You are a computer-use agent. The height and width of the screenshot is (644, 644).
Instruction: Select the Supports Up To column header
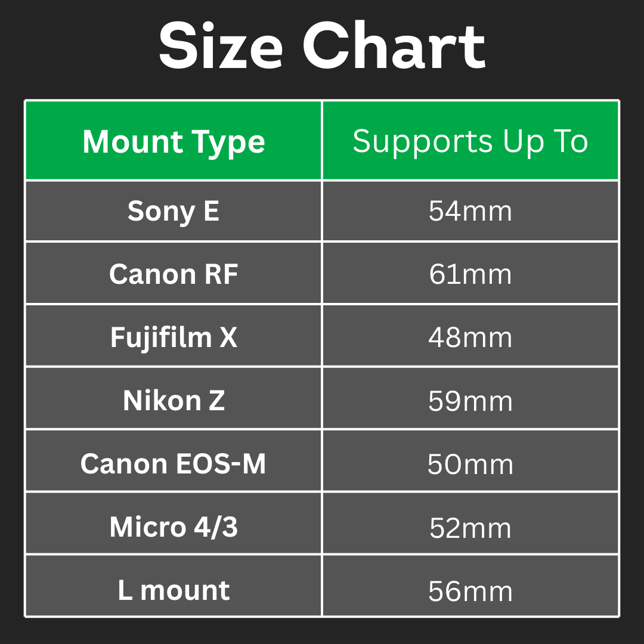click(470, 141)
